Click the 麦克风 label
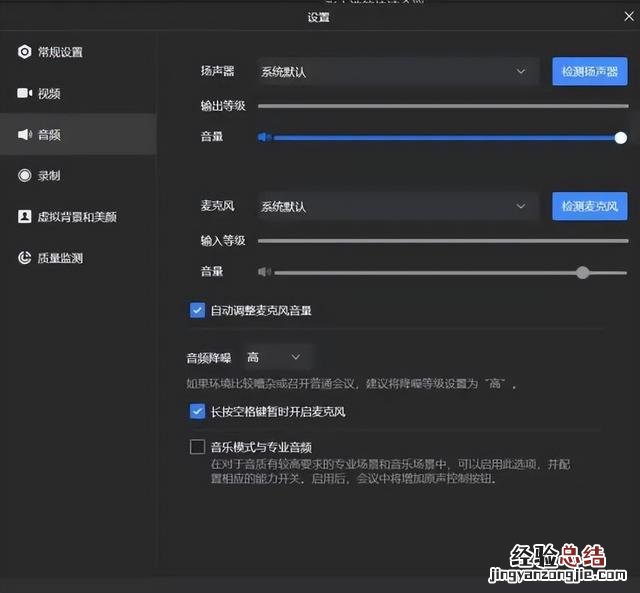Viewport: 640px width, 593px height. click(217, 206)
